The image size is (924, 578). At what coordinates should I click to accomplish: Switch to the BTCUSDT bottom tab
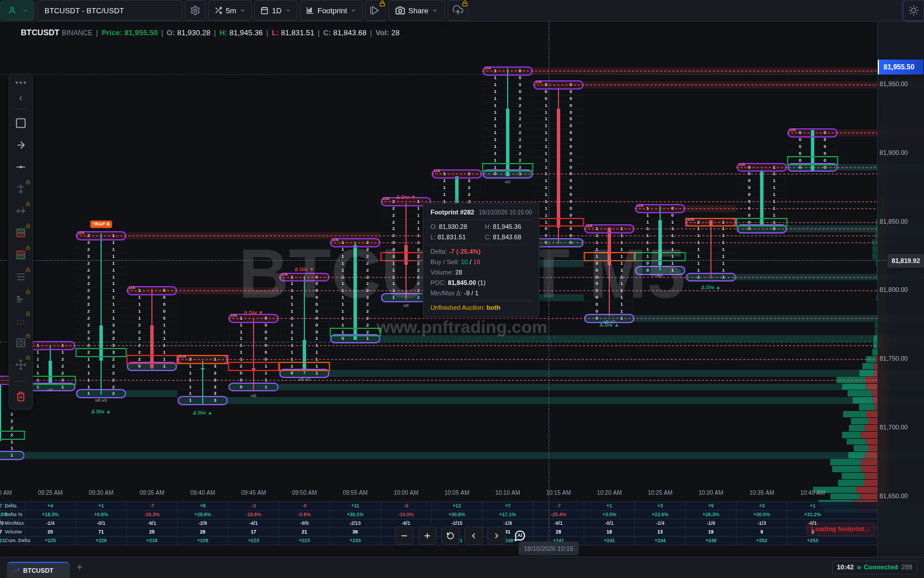(38, 570)
